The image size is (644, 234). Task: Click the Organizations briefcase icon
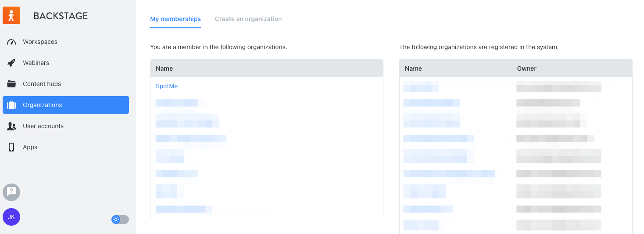(x=11, y=105)
